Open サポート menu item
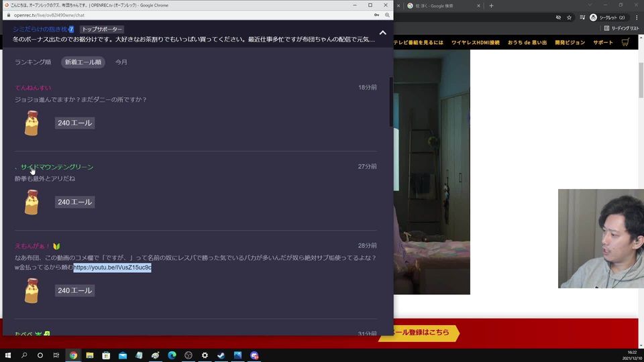 [x=603, y=43]
